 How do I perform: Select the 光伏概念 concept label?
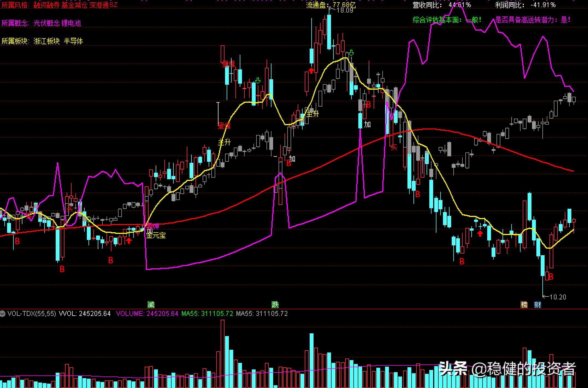[x=46, y=23]
